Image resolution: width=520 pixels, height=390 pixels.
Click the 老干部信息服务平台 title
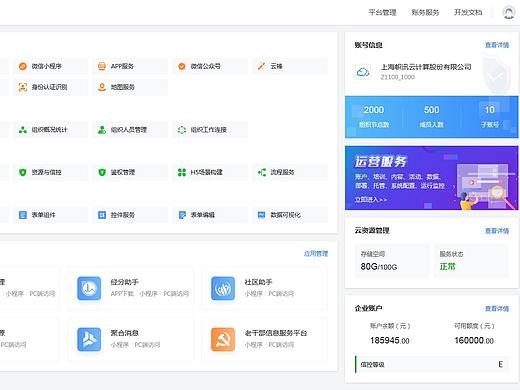(x=276, y=333)
